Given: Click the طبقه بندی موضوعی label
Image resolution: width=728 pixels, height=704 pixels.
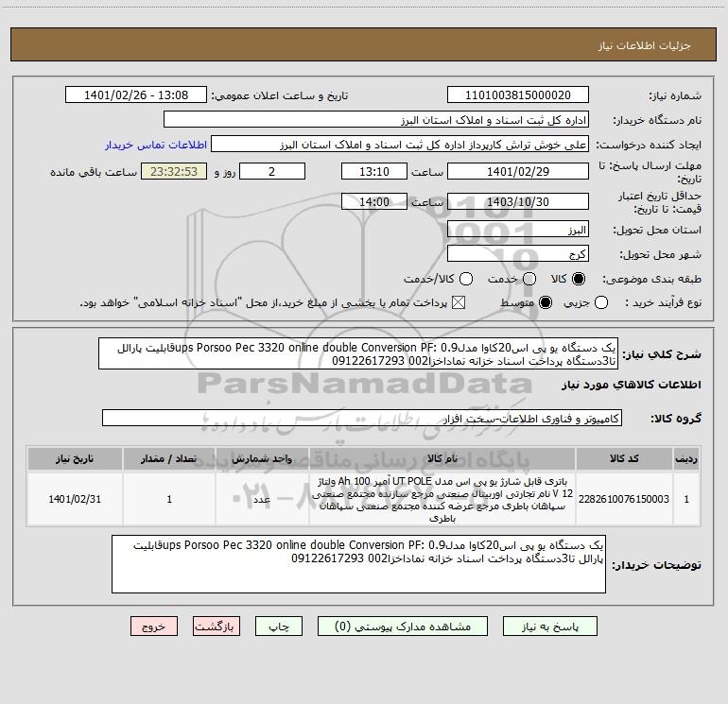Looking at the screenshot, I should pyautogui.click(x=651, y=279).
